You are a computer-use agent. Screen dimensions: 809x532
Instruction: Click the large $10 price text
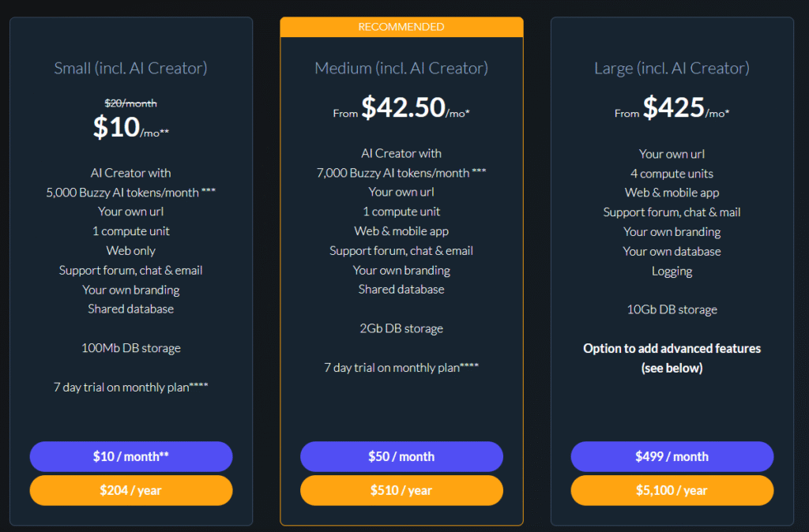(116, 127)
